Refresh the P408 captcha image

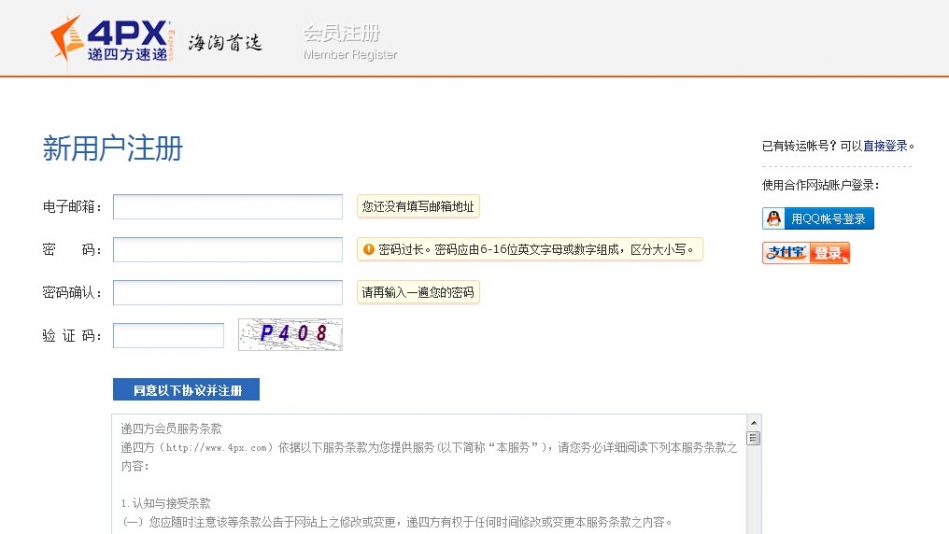[291, 334]
